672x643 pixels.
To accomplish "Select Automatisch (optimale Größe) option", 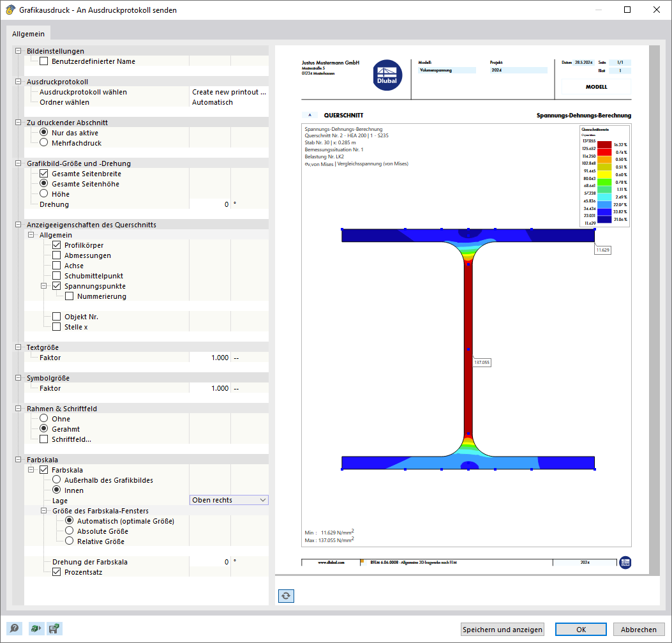I will click(x=70, y=521).
